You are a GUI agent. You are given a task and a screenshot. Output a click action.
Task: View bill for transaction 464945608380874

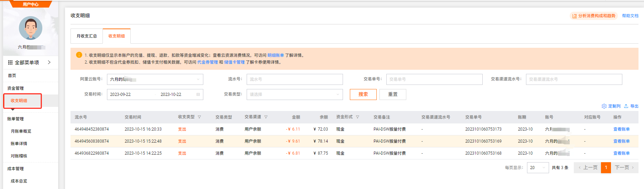click(622, 141)
